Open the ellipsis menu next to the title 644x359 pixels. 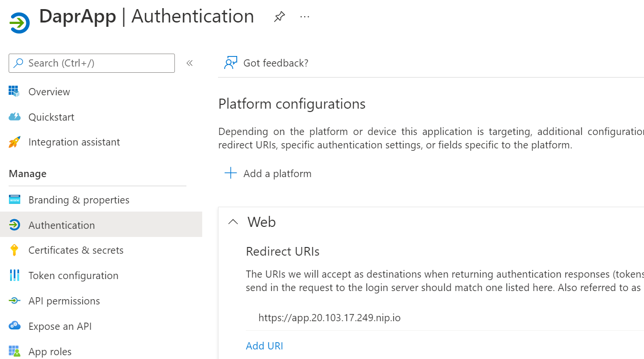[304, 16]
